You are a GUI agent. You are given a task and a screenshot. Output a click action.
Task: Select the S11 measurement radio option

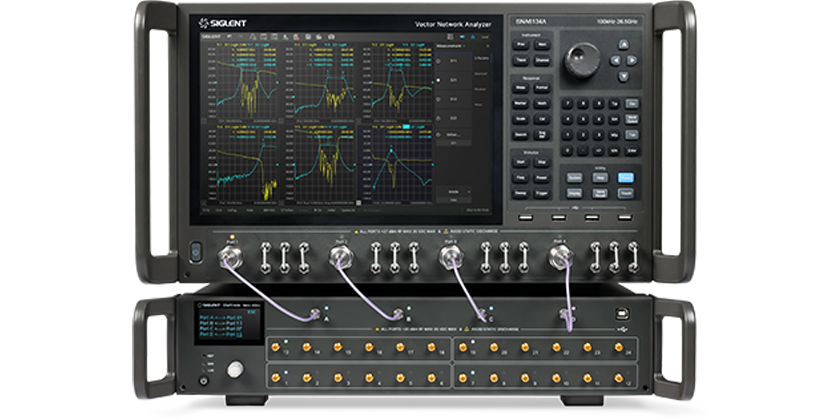[440, 62]
